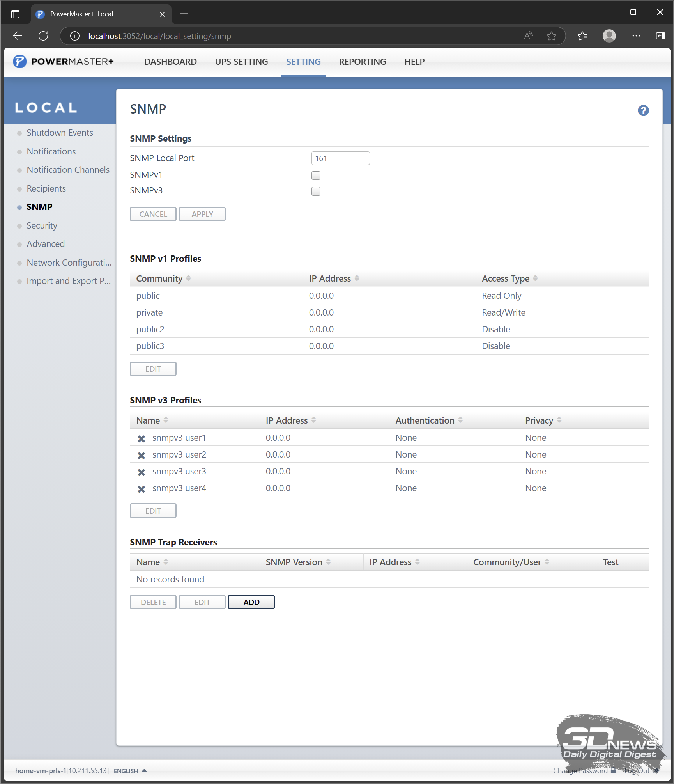Screen dimensions: 674x784
Task: Add this page to favorites star icon
Action: point(552,36)
